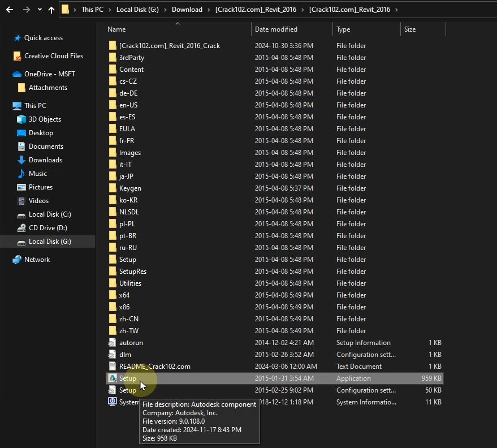
Task: Open Network in the navigation pane
Action: point(37,260)
